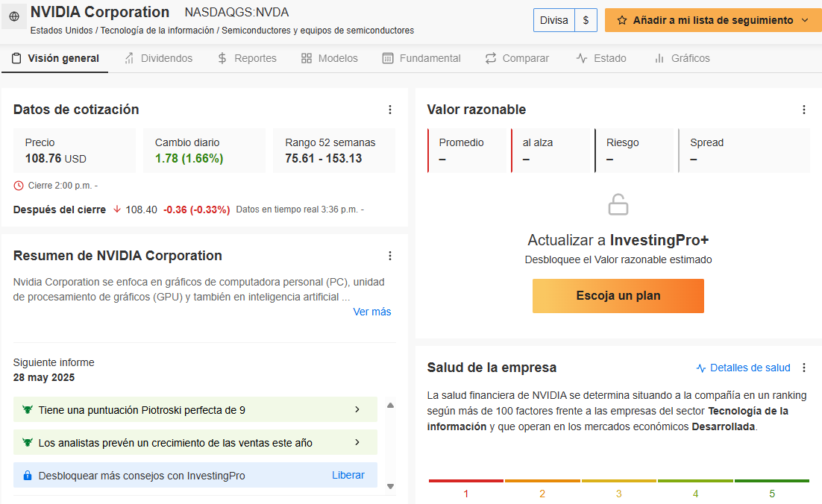Go to the Gráficos tab
This screenshot has height=504, width=822.
coord(682,58)
